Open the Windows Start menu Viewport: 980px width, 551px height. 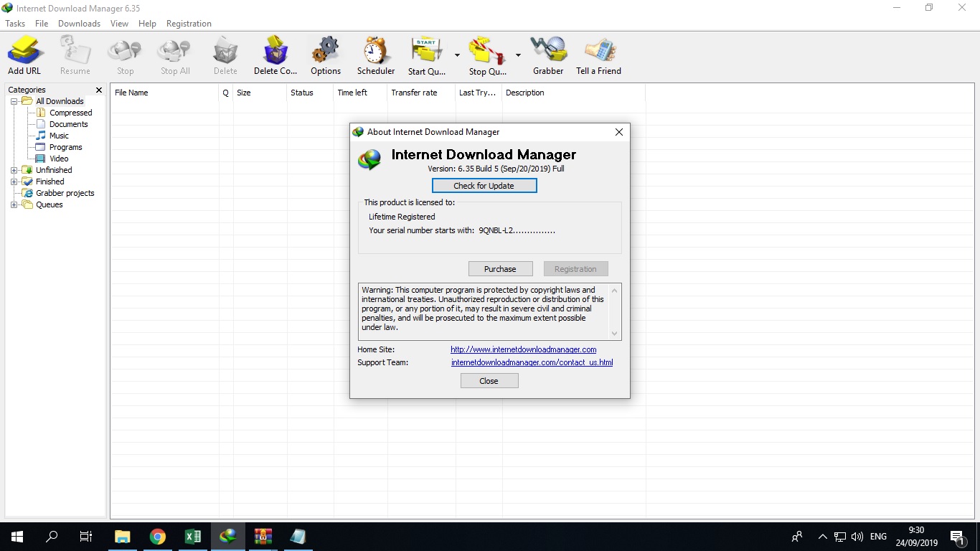click(x=17, y=537)
